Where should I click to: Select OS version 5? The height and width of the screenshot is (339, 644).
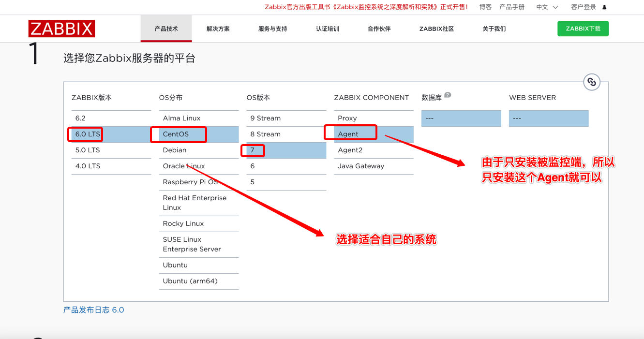(286, 182)
